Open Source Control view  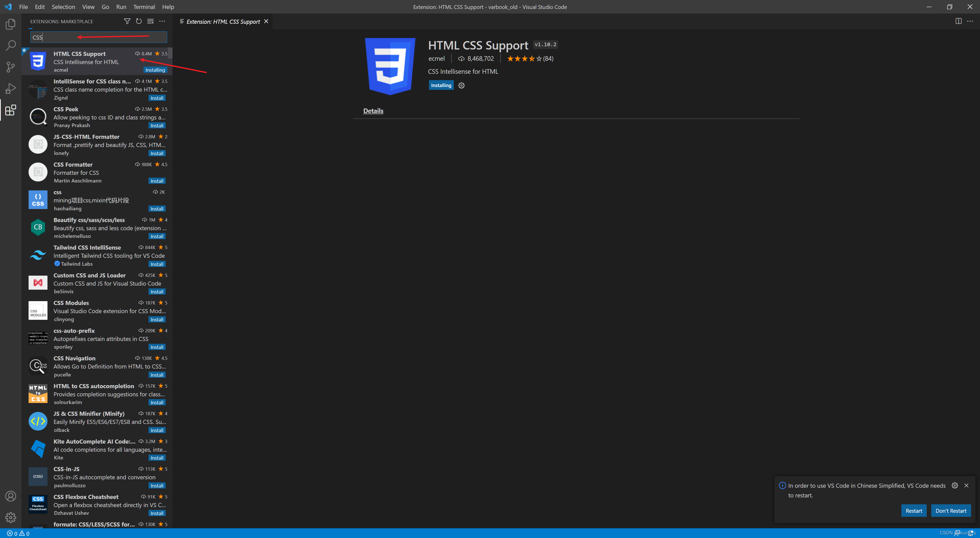click(11, 67)
